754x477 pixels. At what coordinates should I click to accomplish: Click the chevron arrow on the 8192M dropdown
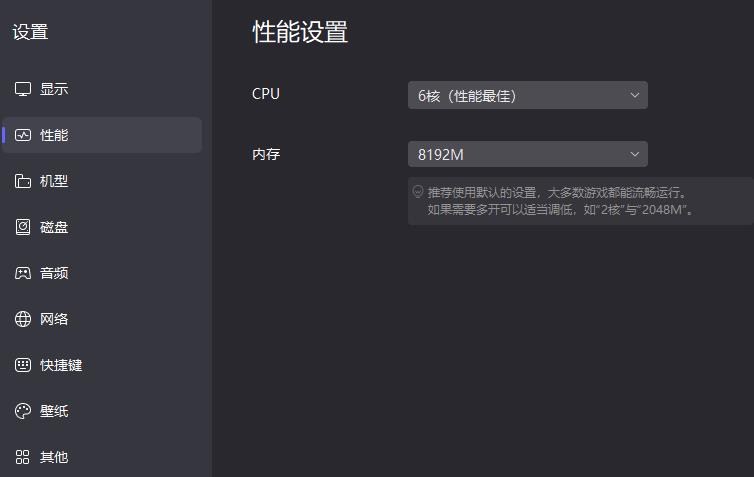tap(634, 154)
